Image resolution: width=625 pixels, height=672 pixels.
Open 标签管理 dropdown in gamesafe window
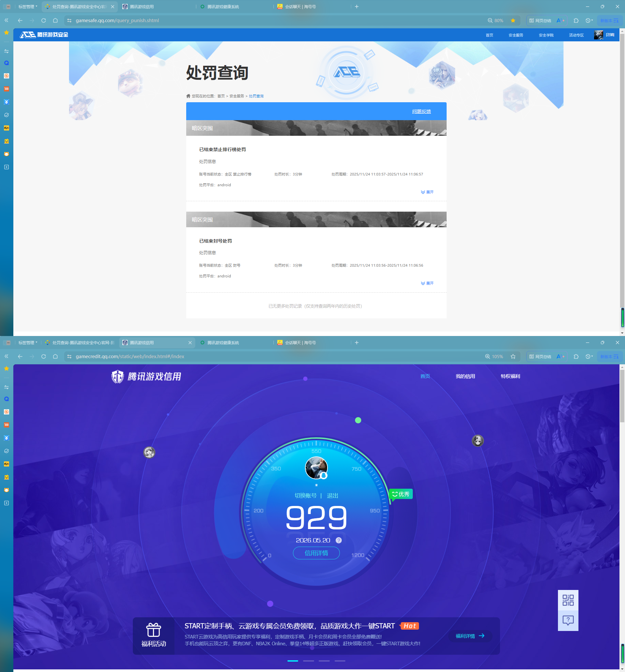(x=28, y=7)
